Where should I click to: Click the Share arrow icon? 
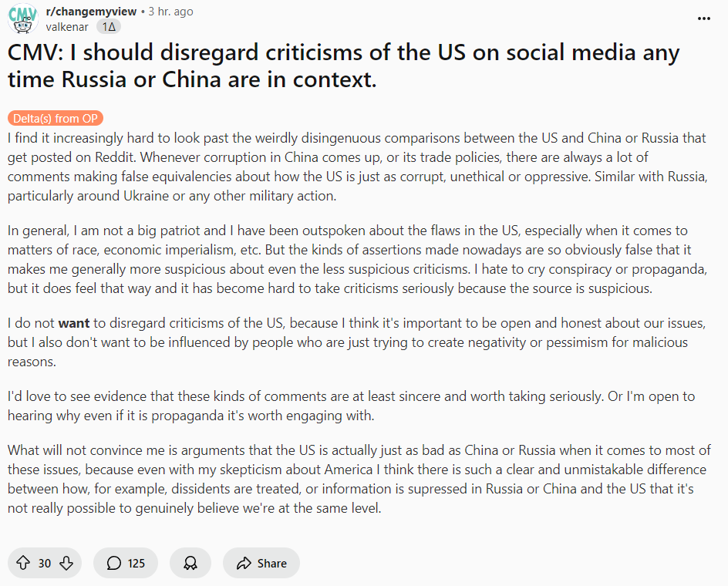pyautogui.click(x=244, y=563)
